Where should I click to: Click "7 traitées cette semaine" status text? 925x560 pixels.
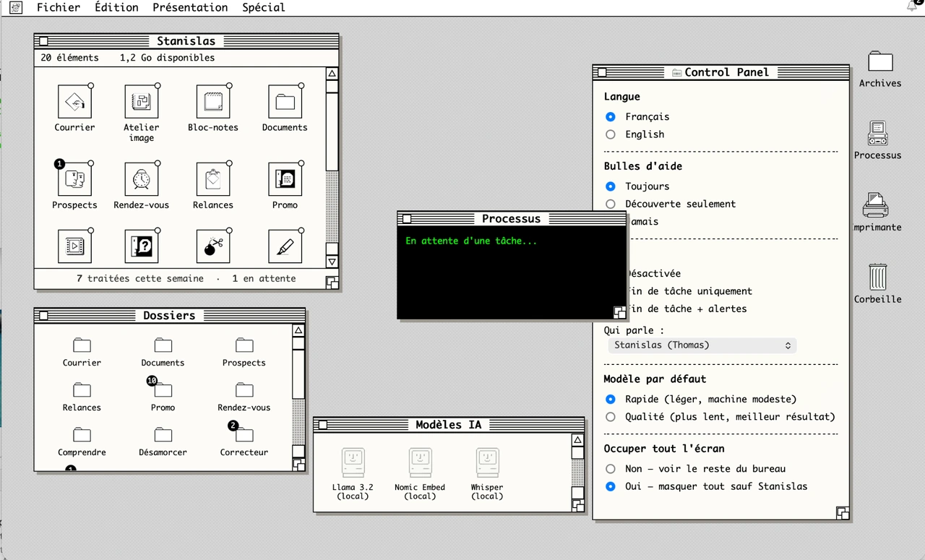point(140,278)
